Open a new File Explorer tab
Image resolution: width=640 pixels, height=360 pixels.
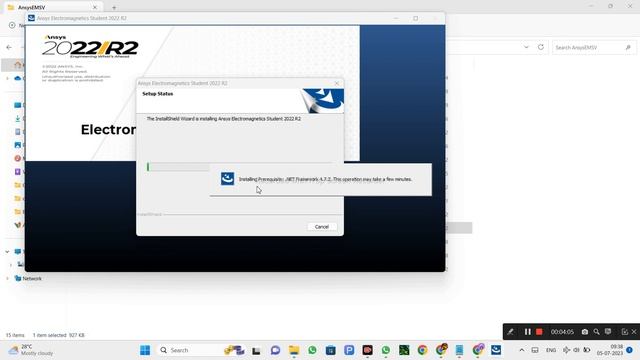coord(114,7)
